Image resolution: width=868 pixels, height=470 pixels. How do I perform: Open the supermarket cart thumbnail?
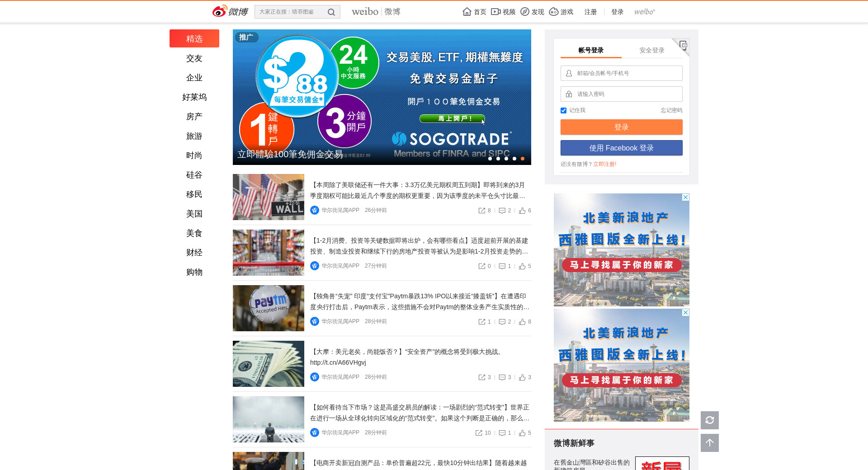point(269,253)
